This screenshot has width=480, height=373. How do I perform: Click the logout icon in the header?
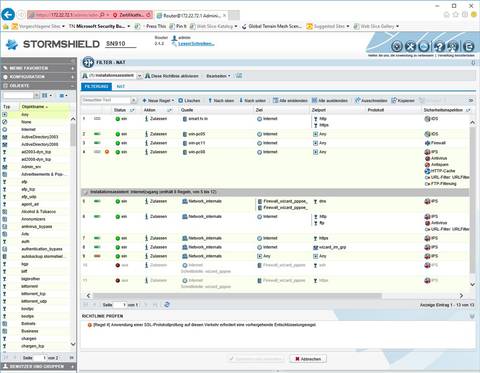point(468,46)
